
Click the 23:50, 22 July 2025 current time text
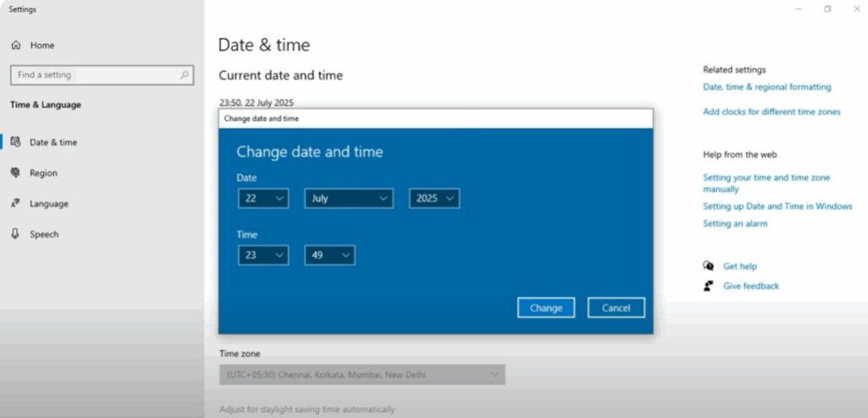tap(256, 103)
